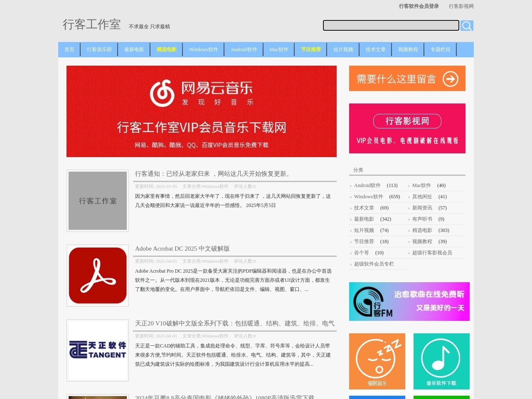This screenshot has height=399, width=532.
Task: Click arrow icon on 留言 banner
Action: pyautogui.click(x=450, y=79)
